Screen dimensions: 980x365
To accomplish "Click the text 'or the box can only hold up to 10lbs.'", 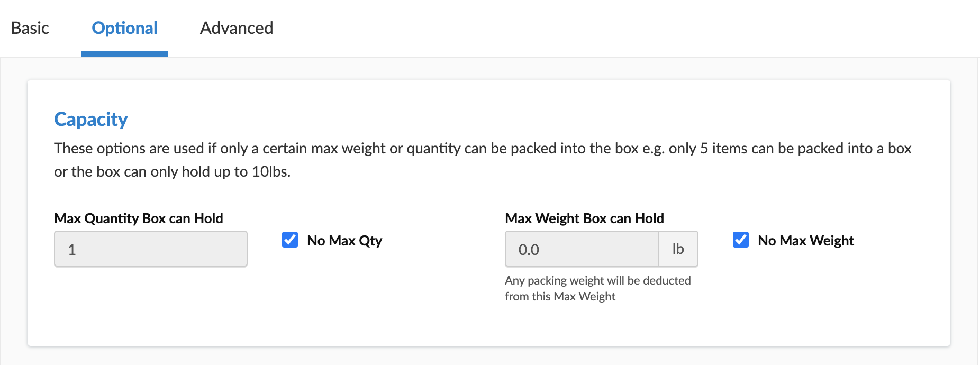I will click(173, 172).
